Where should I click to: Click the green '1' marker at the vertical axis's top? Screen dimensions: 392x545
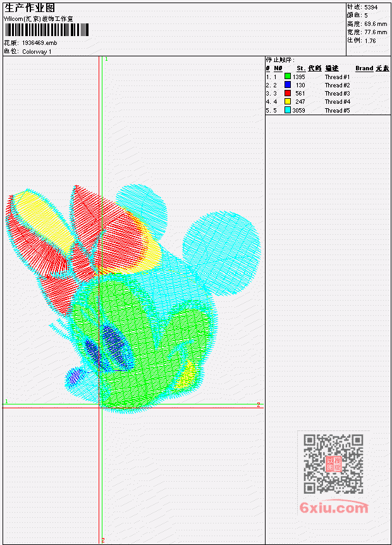tap(106, 60)
